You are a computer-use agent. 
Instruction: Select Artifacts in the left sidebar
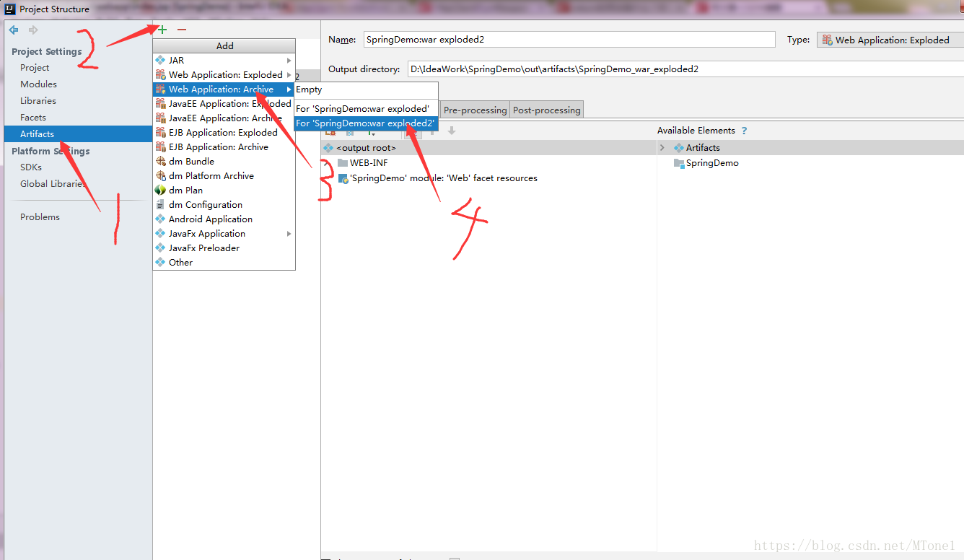click(x=78, y=134)
